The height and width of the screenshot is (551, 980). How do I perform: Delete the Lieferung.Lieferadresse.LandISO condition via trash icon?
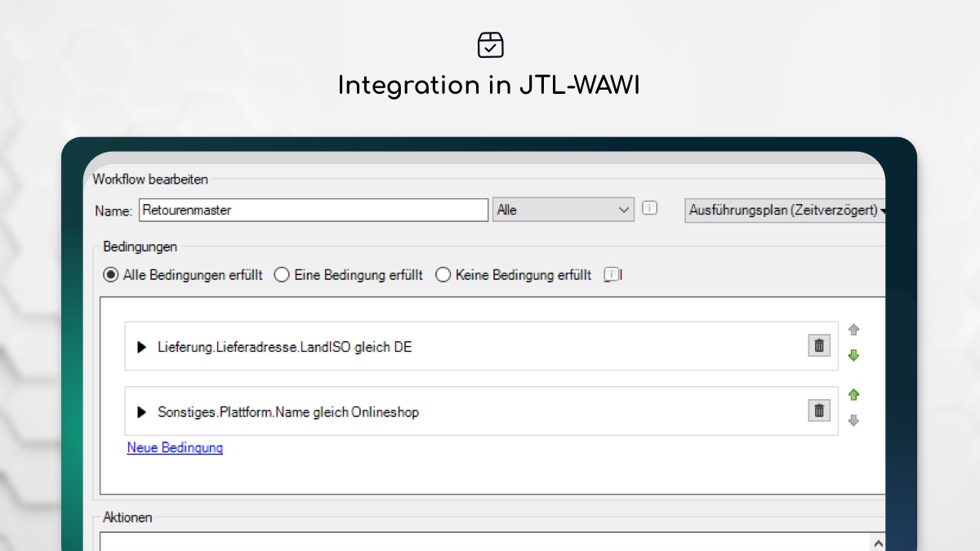tap(818, 346)
